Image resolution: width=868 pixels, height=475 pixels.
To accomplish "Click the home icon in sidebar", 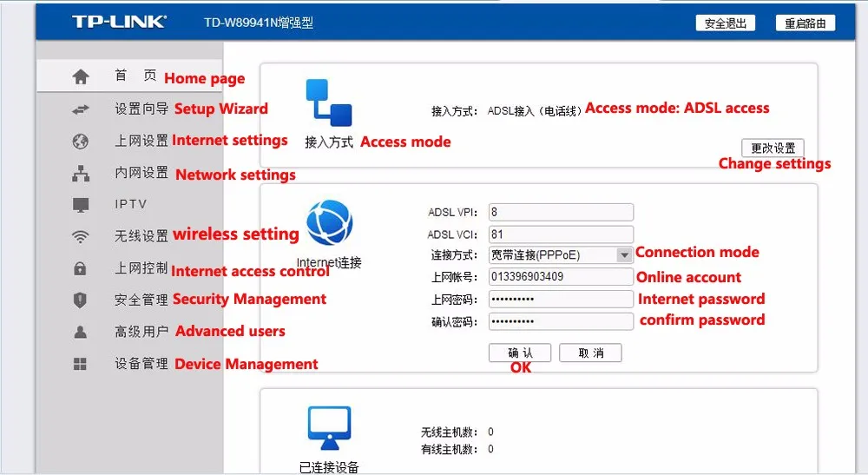I will coord(81,76).
